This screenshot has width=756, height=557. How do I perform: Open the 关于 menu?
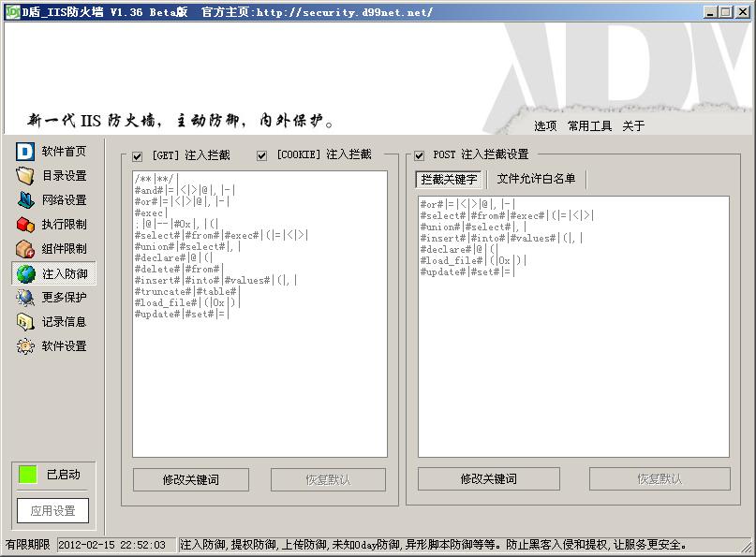(633, 126)
